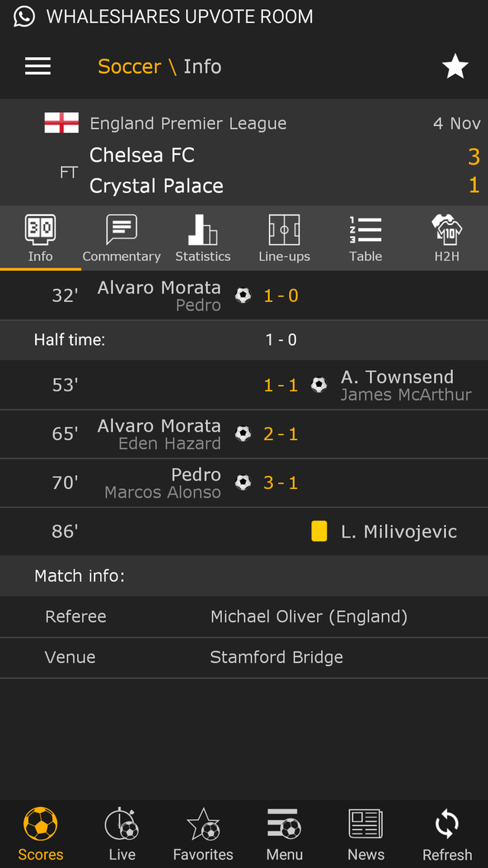Show the Line-ups pitch view
Screen dimensions: 488x868
(x=284, y=239)
